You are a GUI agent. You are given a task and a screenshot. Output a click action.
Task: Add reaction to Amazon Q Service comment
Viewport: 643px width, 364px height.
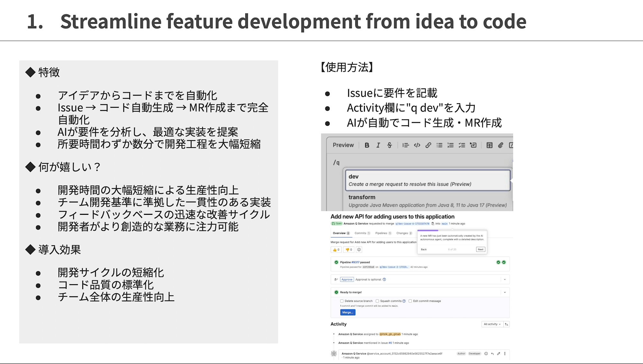486,354
